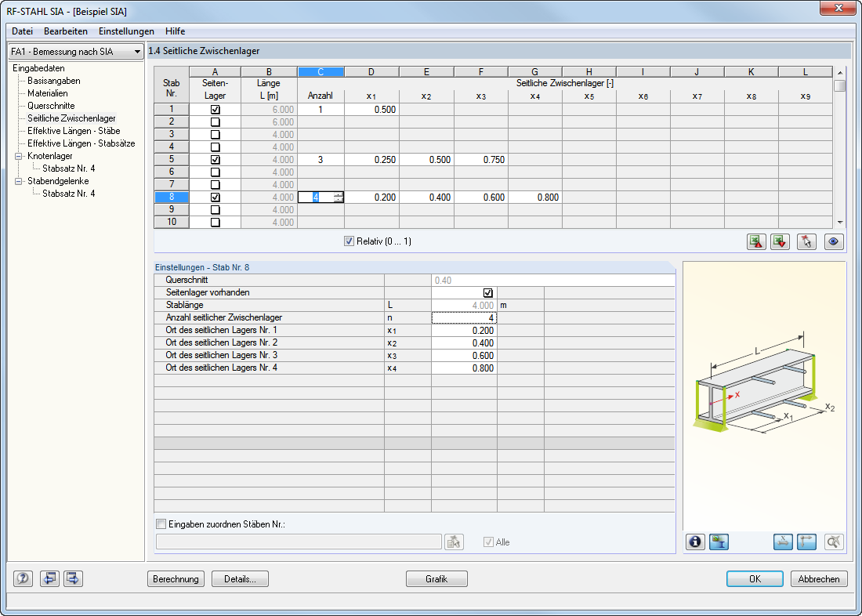This screenshot has height=616, width=862.
Task: Click the pick member graphically icon
Action: pos(806,241)
